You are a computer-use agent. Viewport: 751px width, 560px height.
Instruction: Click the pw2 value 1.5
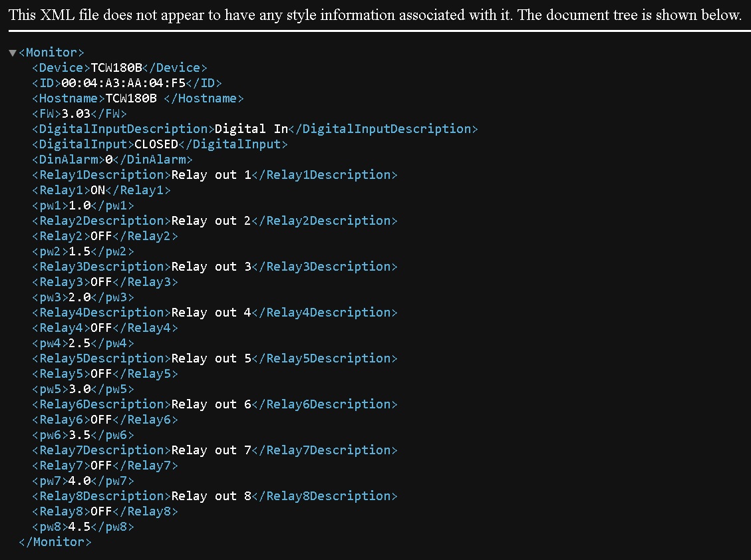[79, 251]
